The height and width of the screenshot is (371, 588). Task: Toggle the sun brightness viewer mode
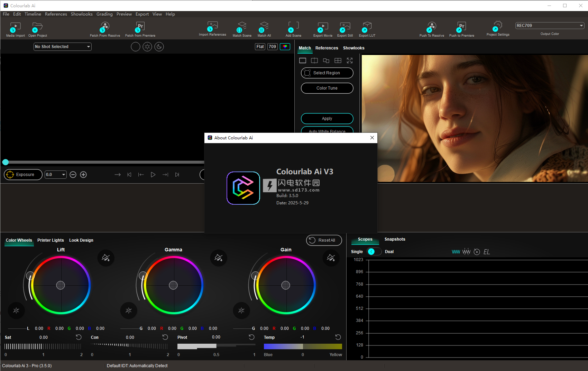click(x=147, y=47)
